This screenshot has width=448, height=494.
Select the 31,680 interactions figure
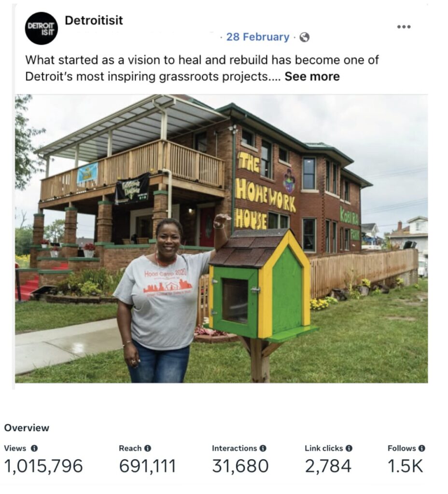pos(240,467)
